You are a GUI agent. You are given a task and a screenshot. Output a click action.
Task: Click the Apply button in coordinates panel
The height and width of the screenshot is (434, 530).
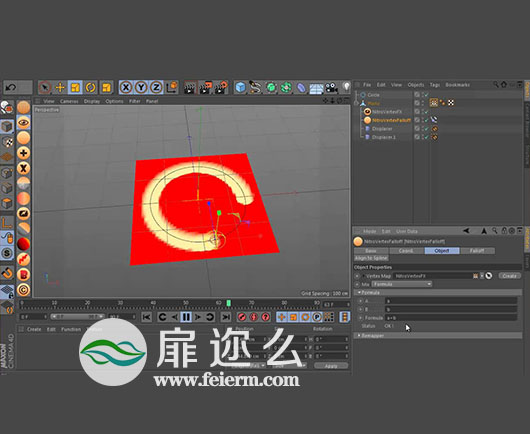[x=331, y=366]
